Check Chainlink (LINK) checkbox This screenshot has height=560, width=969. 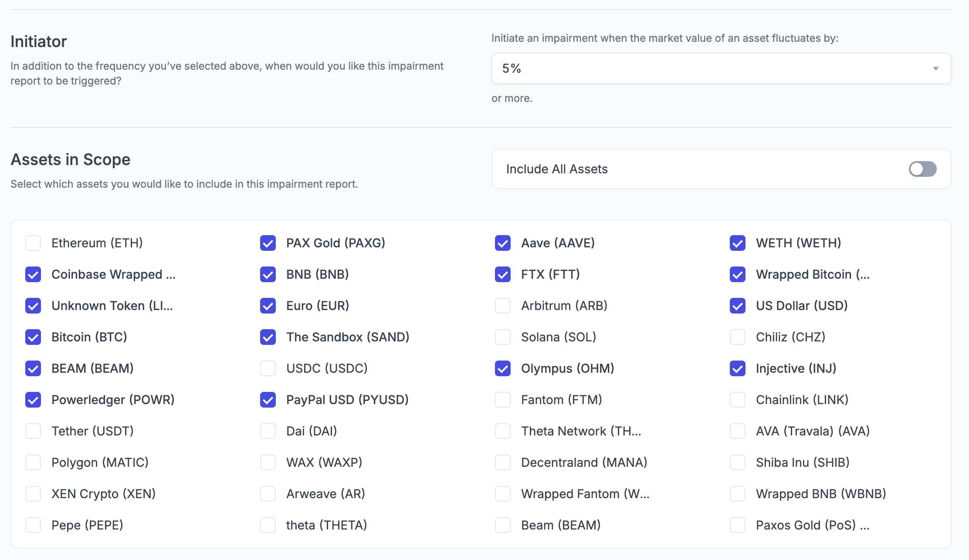(x=738, y=400)
